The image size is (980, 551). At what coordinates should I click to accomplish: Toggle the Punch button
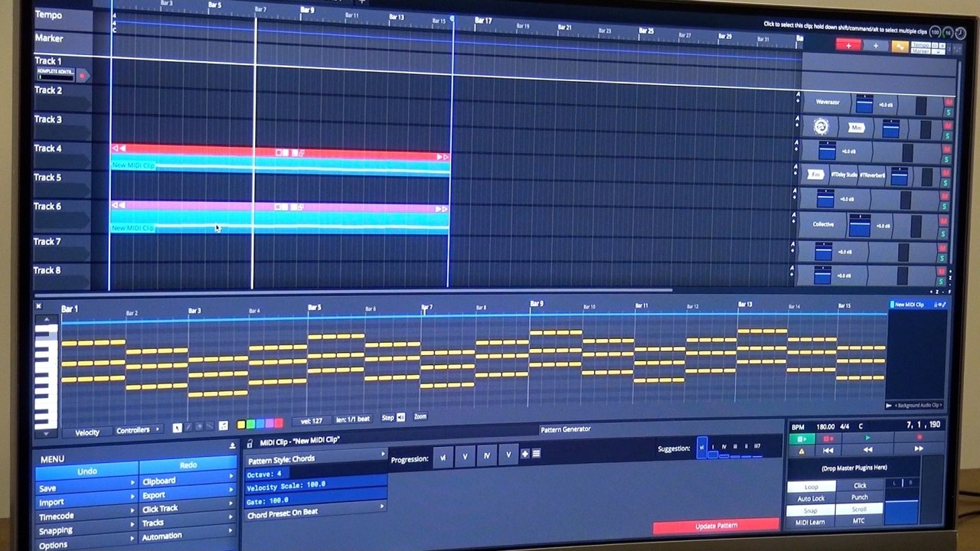tap(860, 497)
